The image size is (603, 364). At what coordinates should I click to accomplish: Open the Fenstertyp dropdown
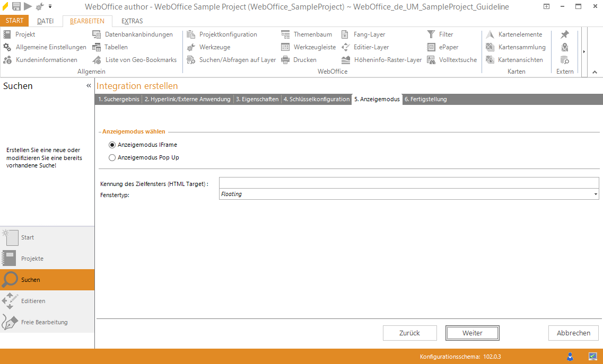click(x=596, y=194)
